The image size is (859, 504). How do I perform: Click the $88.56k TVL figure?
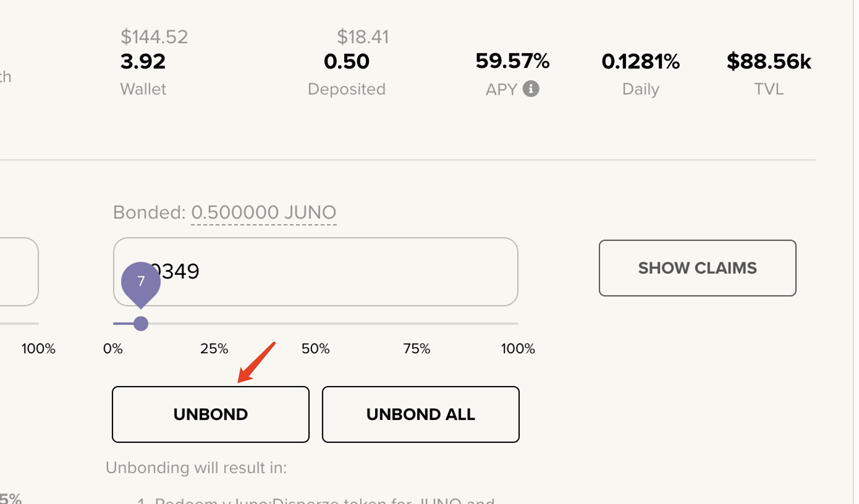769,62
